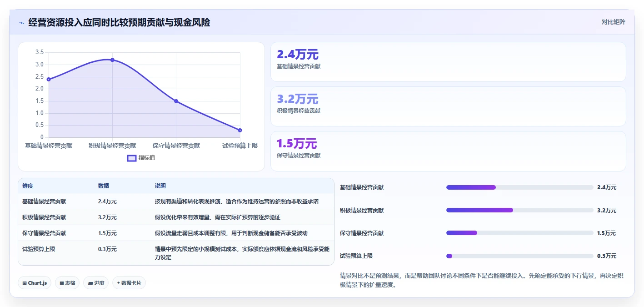The height and width of the screenshot is (307, 644).
Task: Click the 3.5 y-axis tick label
Action: coord(40,52)
